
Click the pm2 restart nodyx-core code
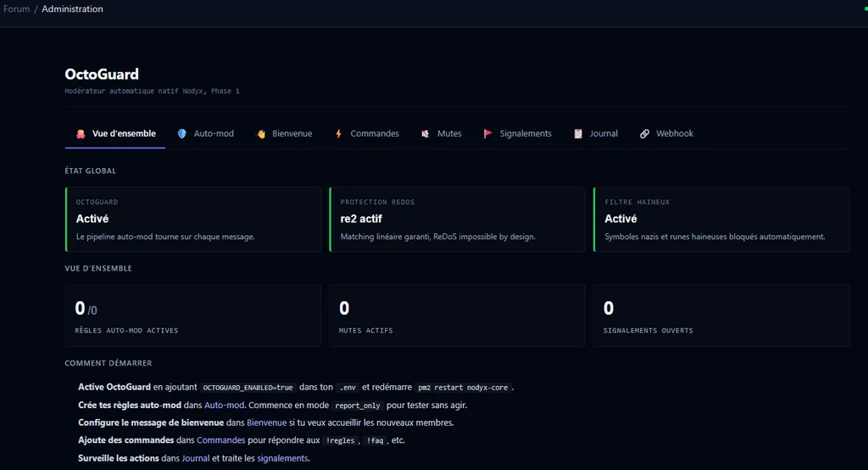click(x=463, y=388)
